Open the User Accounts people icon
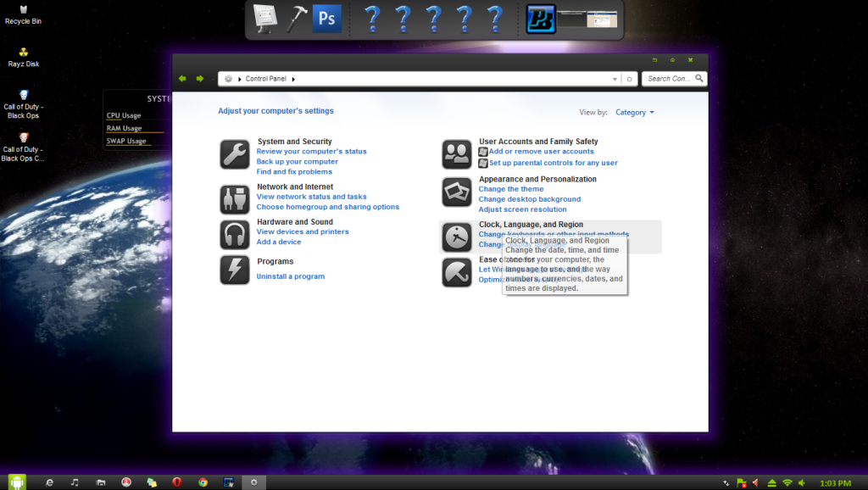Image resolution: width=868 pixels, height=490 pixels. pos(457,154)
